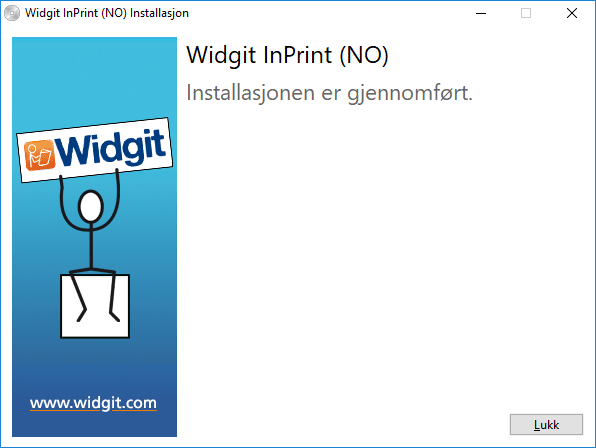Click the Lukk button
Image resolution: width=596 pixels, height=448 pixels.
pyautogui.click(x=546, y=424)
